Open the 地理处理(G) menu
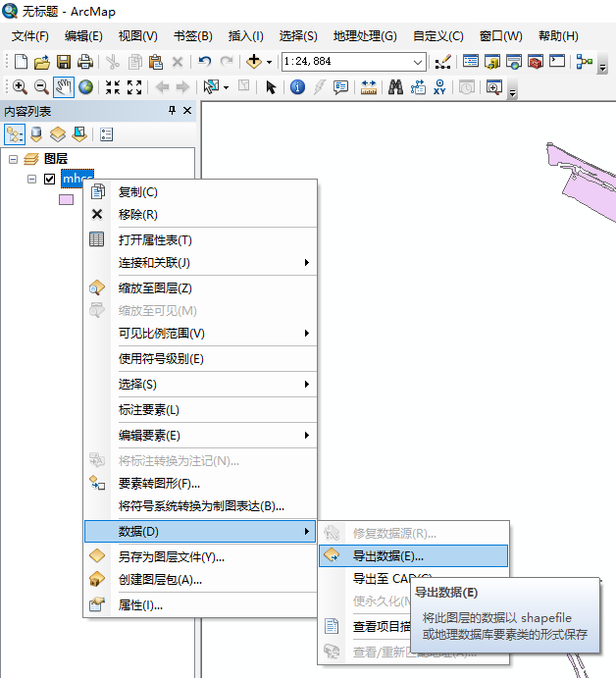This screenshot has height=679, width=616. pyautogui.click(x=365, y=36)
